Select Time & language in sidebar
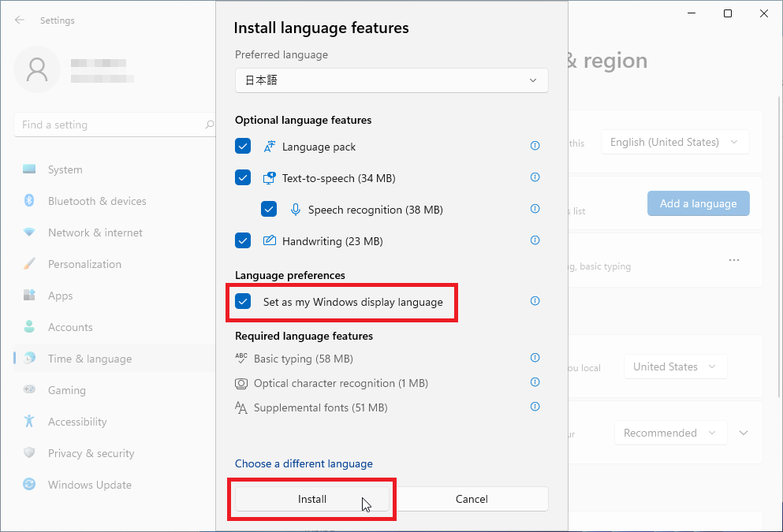The height and width of the screenshot is (532, 783). point(114,359)
